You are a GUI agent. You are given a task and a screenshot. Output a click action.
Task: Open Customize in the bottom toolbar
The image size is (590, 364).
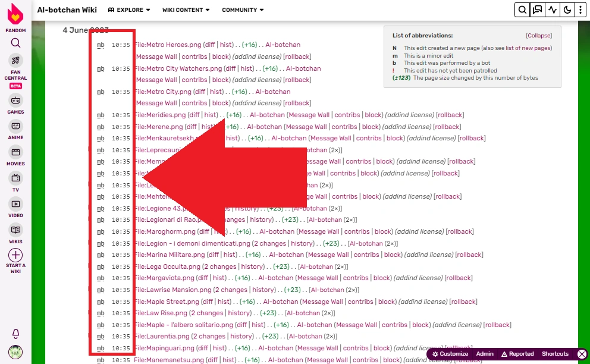point(450,354)
